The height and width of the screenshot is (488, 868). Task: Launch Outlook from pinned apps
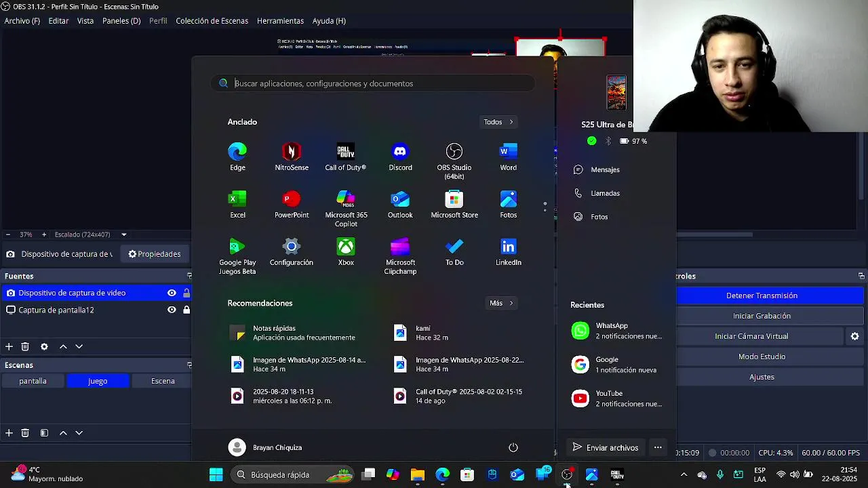pyautogui.click(x=400, y=204)
